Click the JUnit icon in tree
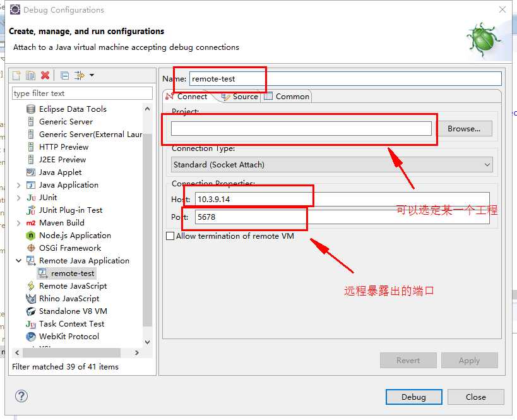The height and width of the screenshot is (420, 517). 31,198
